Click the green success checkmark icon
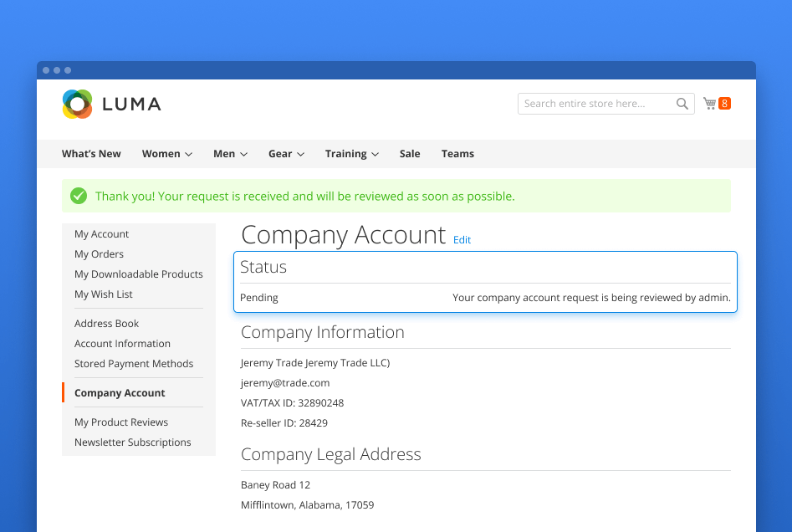Screen dimensions: 792x532 click(79, 196)
